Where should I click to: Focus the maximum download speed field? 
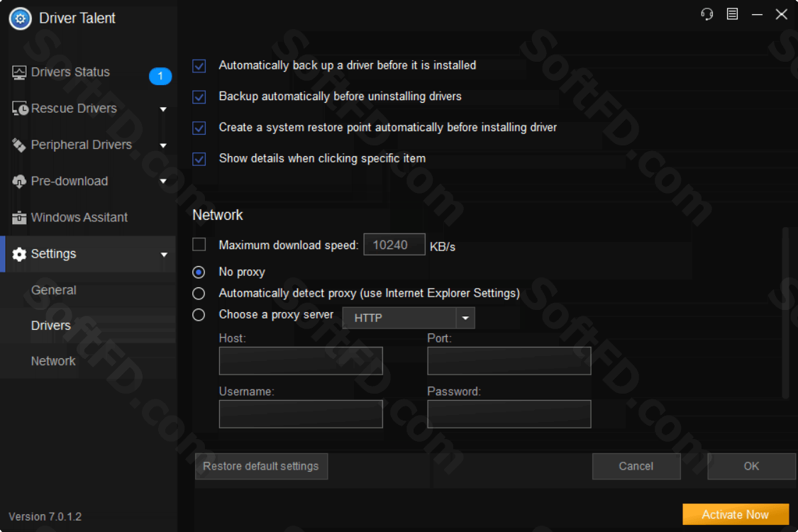pos(394,245)
